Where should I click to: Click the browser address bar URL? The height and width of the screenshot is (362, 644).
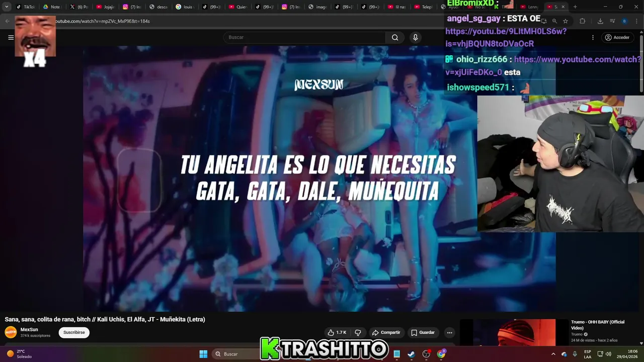click(102, 21)
